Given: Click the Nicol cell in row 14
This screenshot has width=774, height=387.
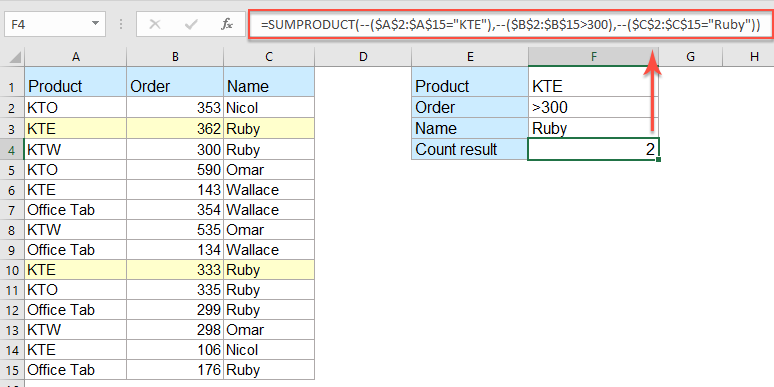Looking at the screenshot, I should (269, 350).
